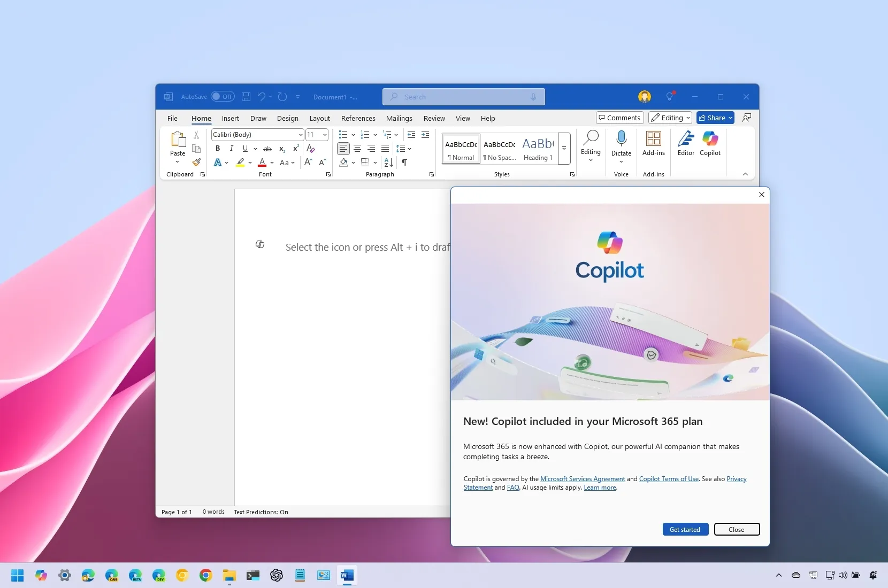
Task: Open the Calibri (Body) font dropdown
Action: click(x=301, y=135)
